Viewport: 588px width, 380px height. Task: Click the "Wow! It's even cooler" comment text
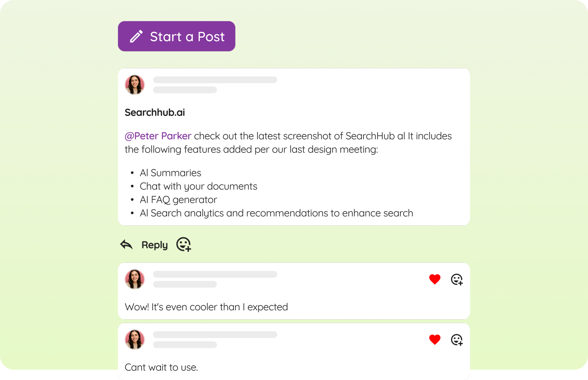click(x=206, y=307)
